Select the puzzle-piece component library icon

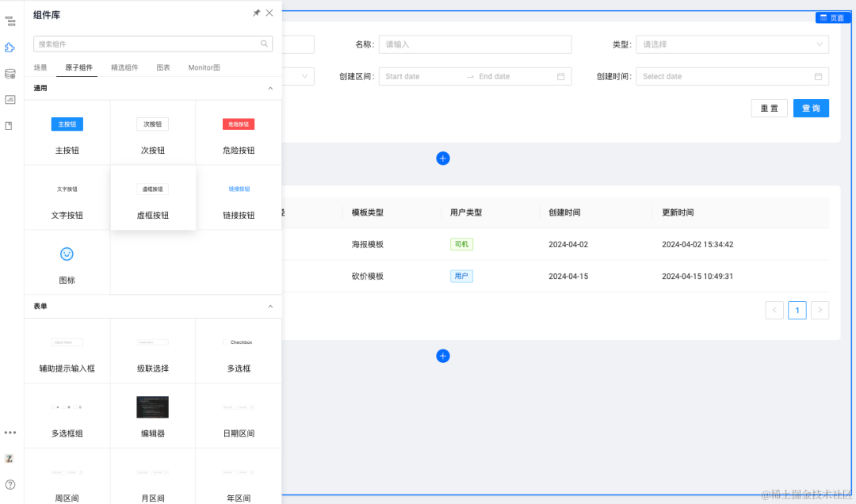10,48
